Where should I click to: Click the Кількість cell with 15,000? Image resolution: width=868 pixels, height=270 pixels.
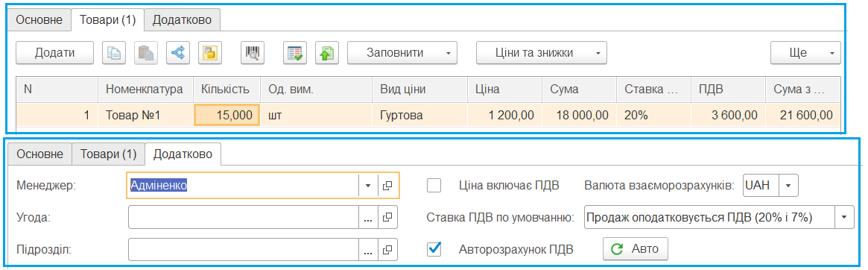[226, 116]
